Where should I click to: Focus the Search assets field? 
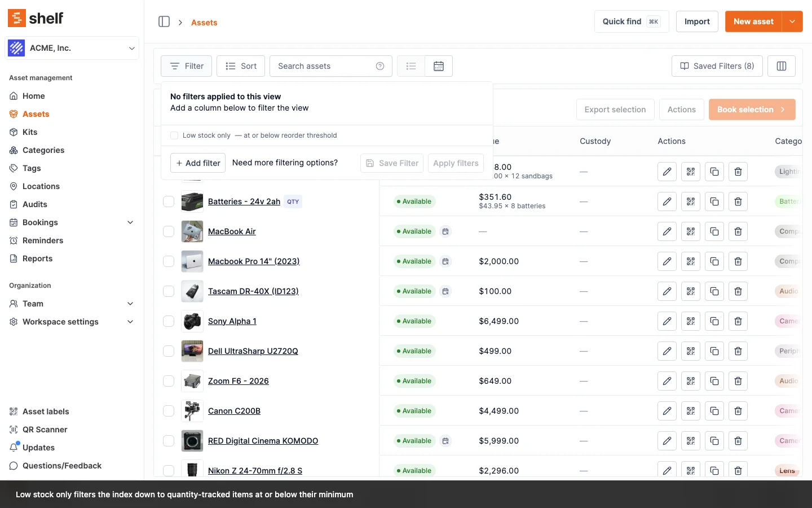point(331,66)
